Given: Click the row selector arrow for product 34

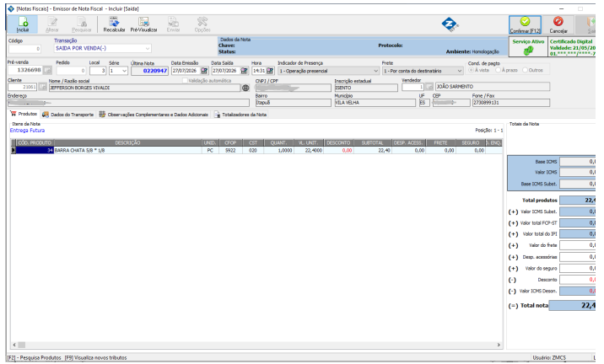Looking at the screenshot, I should tap(13, 151).
